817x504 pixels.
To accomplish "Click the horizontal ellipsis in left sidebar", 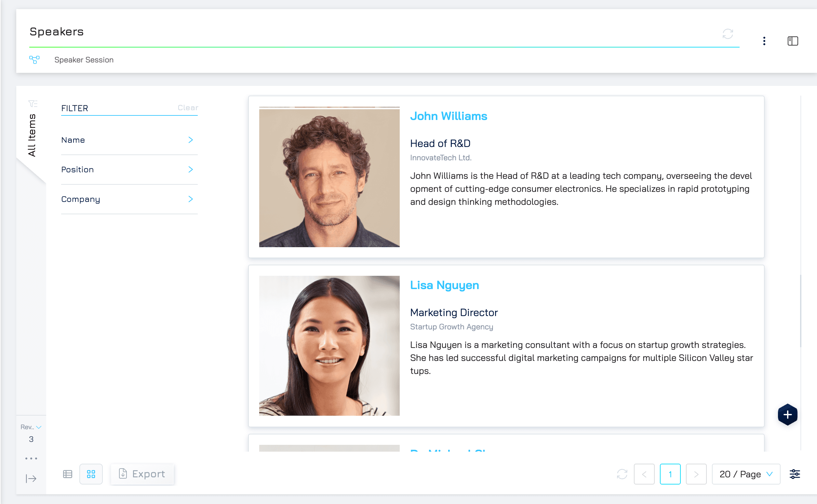I will (x=31, y=459).
